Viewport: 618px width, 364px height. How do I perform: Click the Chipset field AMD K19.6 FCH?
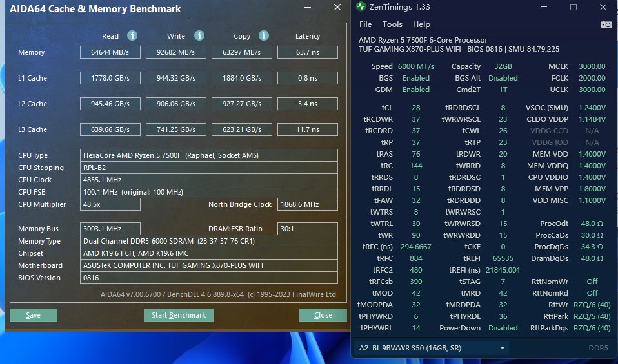(x=209, y=253)
